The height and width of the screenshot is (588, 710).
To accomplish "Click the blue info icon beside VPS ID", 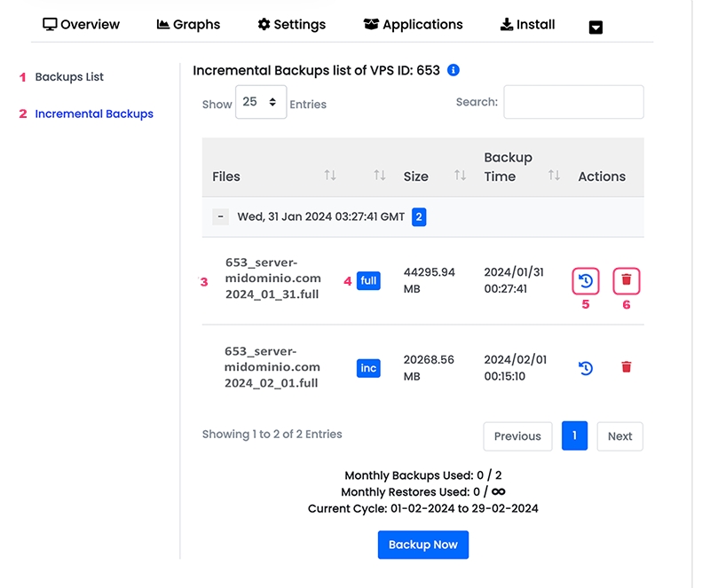I will 454,70.
